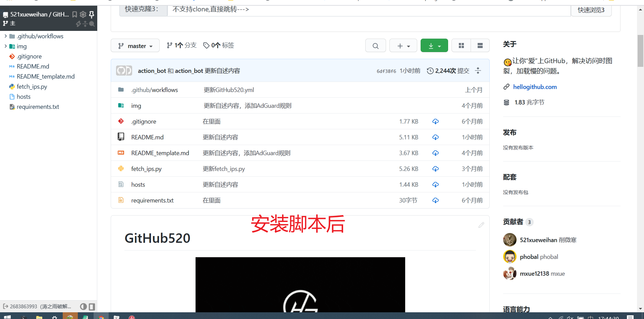644x319 pixels.
Task: Click the file search magnifier button
Action: [376, 46]
